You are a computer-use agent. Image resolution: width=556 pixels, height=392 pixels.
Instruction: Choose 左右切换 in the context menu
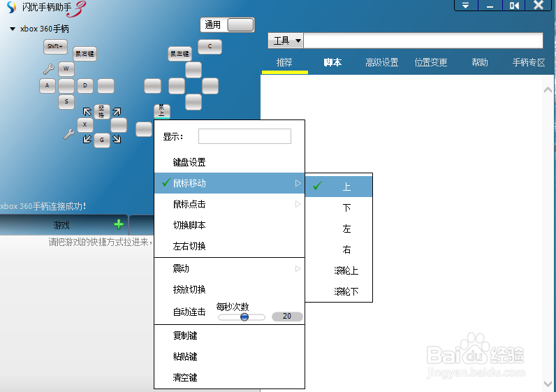tap(229, 246)
